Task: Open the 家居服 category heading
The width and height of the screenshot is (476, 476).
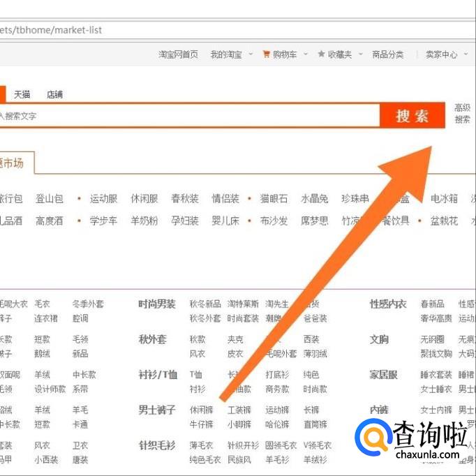Action: coord(383,375)
